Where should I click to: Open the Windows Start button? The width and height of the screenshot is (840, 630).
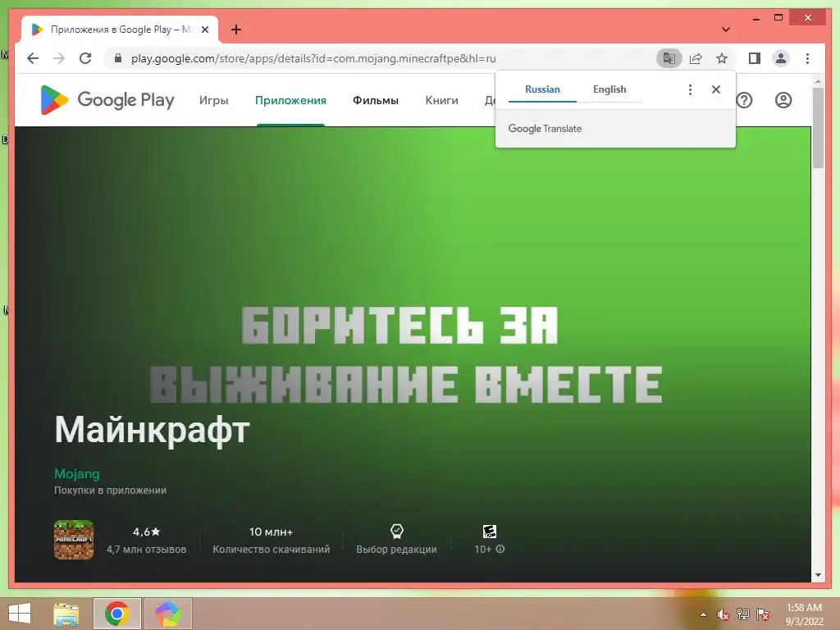[x=20, y=614]
